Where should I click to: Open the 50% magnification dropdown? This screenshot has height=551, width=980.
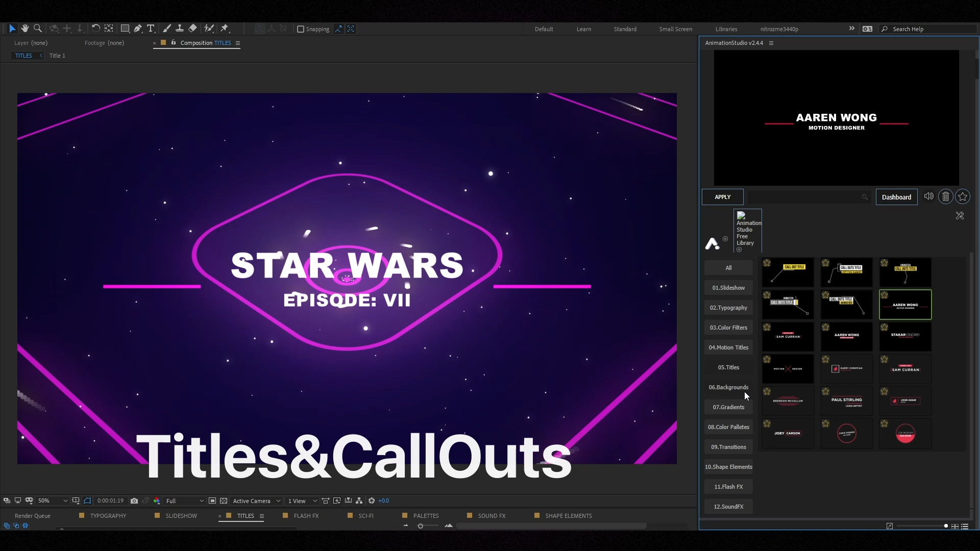53,500
